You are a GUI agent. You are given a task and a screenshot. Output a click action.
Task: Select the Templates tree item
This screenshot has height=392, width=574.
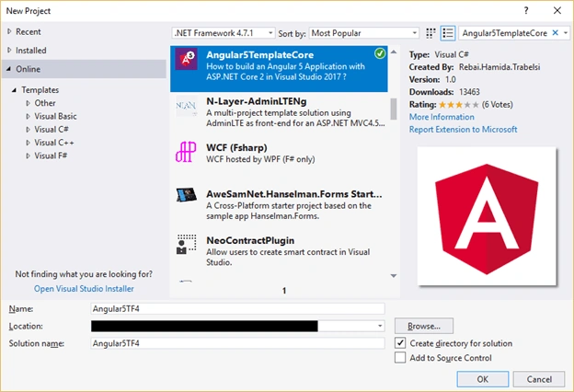(x=40, y=90)
